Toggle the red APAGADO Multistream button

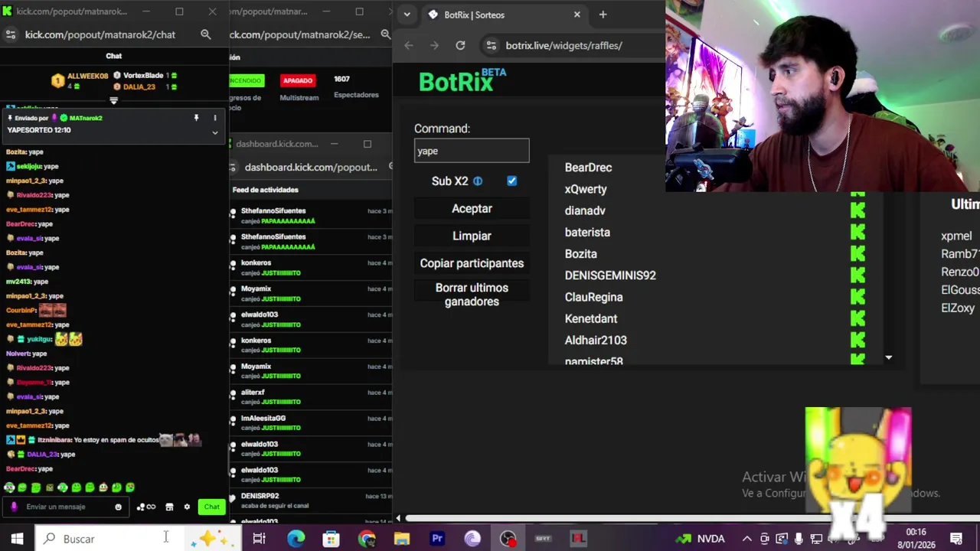point(298,80)
